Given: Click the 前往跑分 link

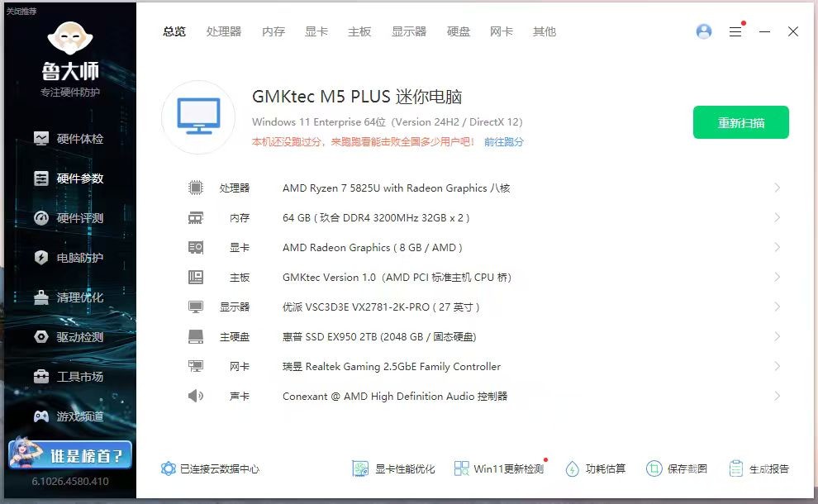Looking at the screenshot, I should pyautogui.click(x=503, y=142).
